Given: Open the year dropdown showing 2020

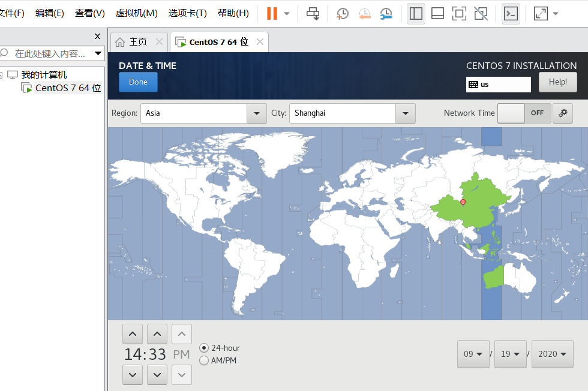Looking at the screenshot, I should point(553,354).
